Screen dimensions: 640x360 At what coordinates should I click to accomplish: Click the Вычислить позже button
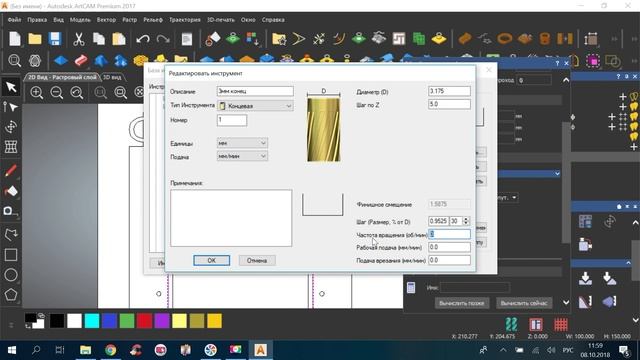[462, 303]
